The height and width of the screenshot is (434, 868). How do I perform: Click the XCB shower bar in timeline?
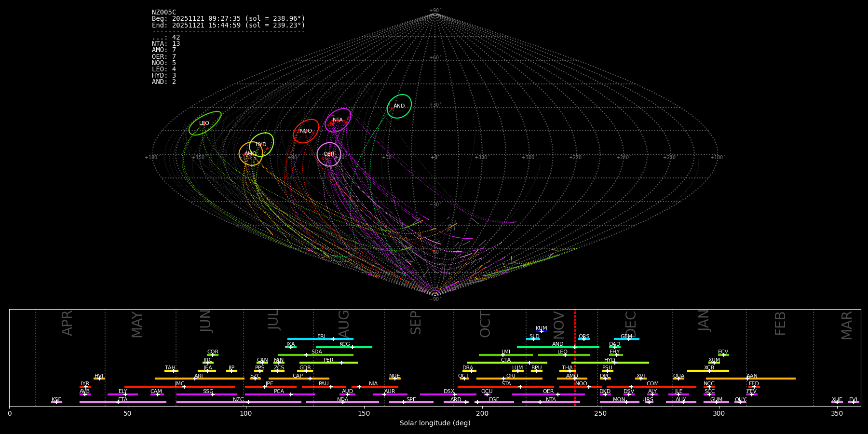click(x=708, y=371)
